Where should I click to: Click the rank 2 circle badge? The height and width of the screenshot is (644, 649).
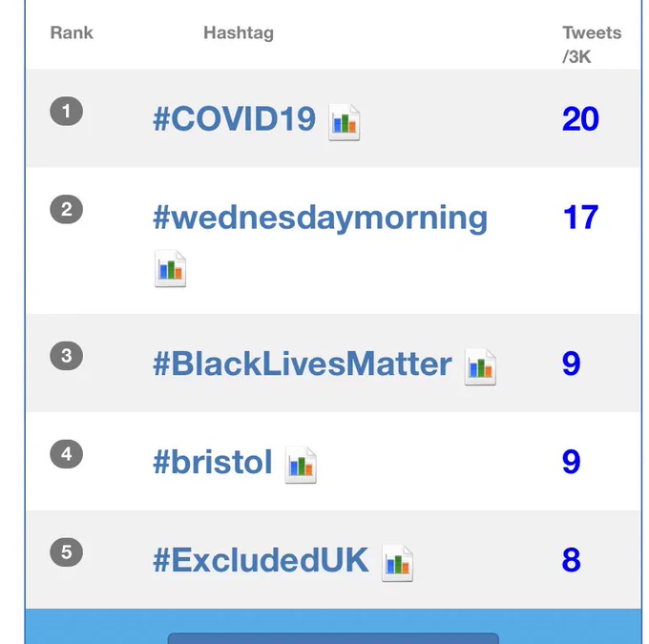[x=66, y=209]
